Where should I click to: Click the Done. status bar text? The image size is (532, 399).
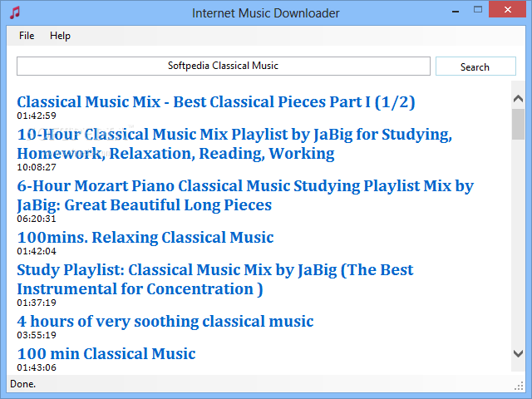click(x=23, y=384)
